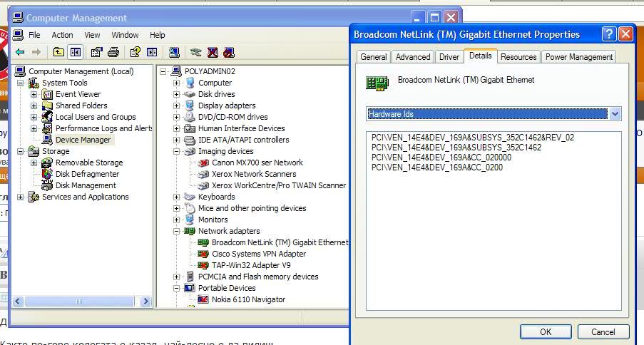The width and height of the screenshot is (644, 345).
Task: Click the Back arrow toolbar icon
Action: pos(20,52)
